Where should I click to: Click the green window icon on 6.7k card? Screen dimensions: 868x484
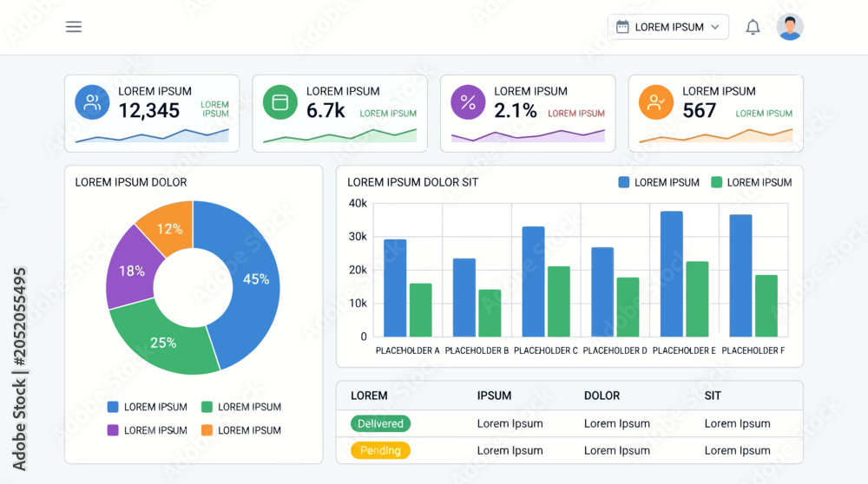pos(280,102)
